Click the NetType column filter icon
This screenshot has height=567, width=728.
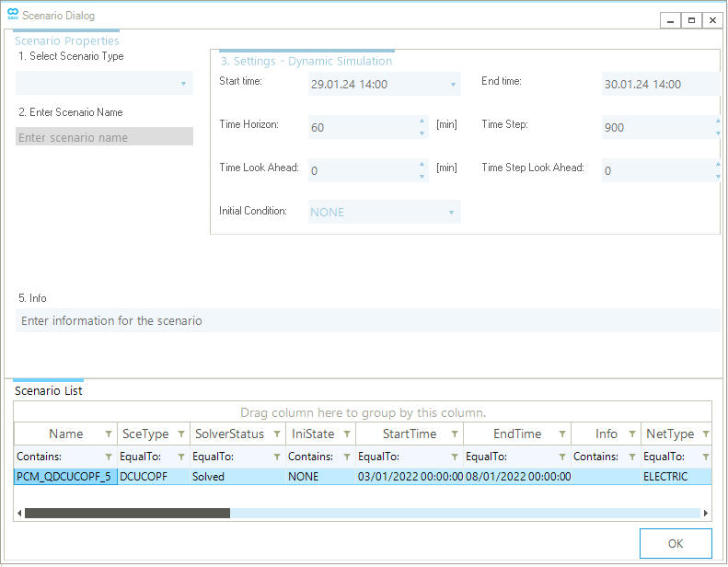[x=704, y=434]
